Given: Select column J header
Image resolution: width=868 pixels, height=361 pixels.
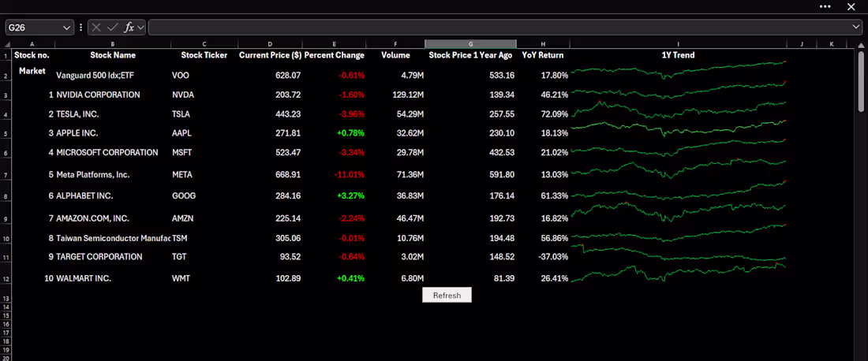Looking at the screenshot, I should [802, 44].
